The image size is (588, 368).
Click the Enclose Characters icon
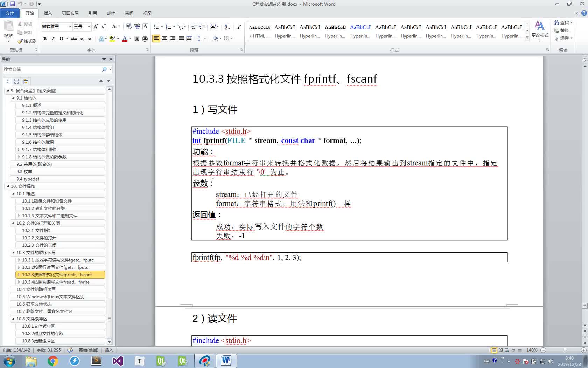point(145,39)
